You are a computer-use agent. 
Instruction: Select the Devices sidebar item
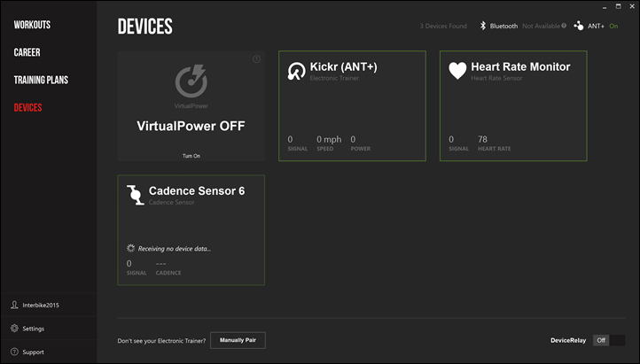(27, 108)
